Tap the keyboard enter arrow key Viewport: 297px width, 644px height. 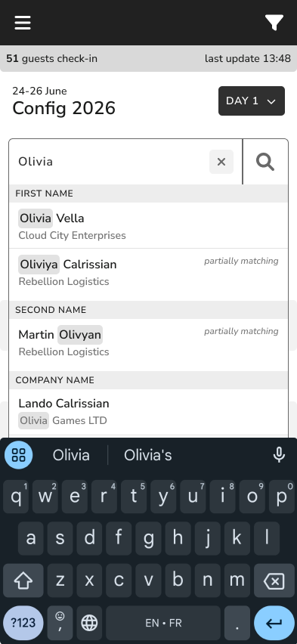click(274, 623)
